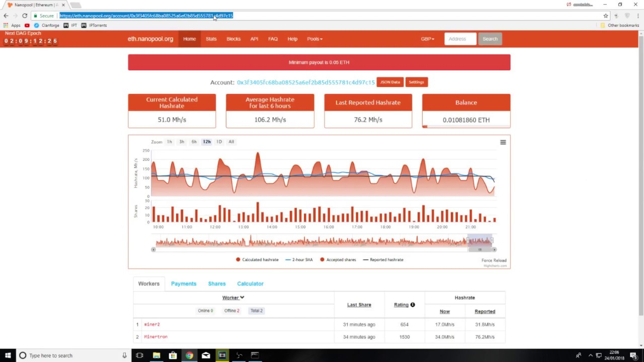Image resolution: width=644 pixels, height=362 pixels.
Task: Open account Settings button
Action: coord(416,82)
